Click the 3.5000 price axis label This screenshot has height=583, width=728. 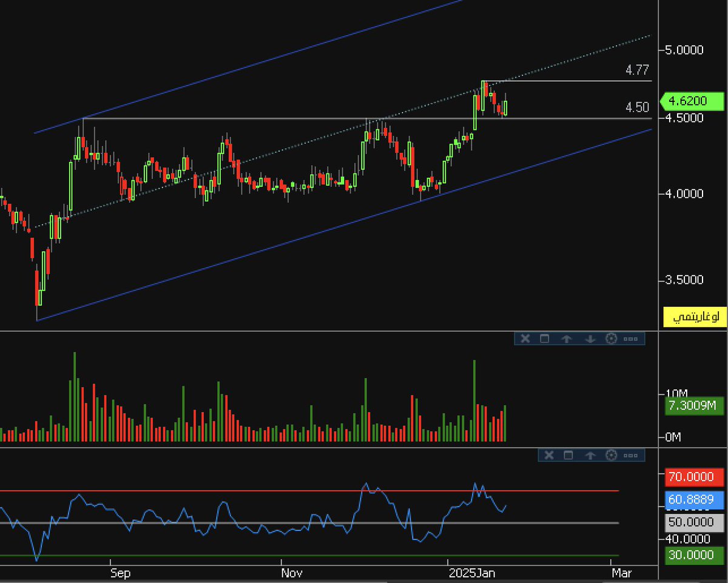684,280
